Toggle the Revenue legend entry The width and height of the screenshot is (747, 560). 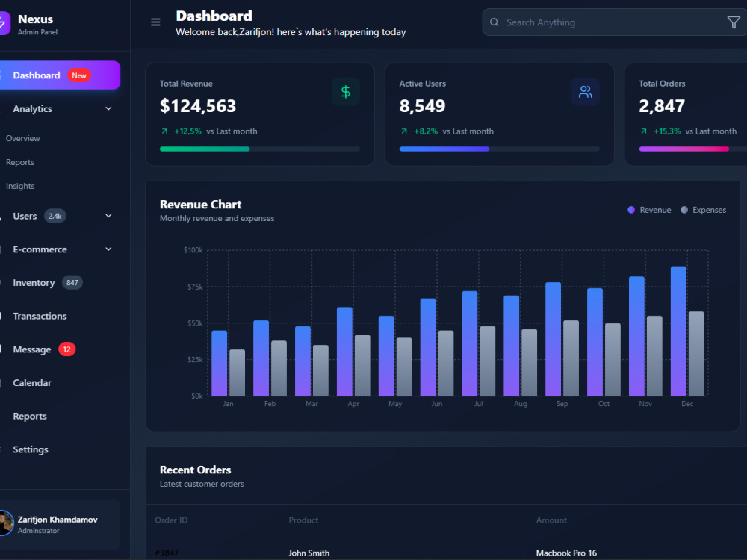(649, 210)
